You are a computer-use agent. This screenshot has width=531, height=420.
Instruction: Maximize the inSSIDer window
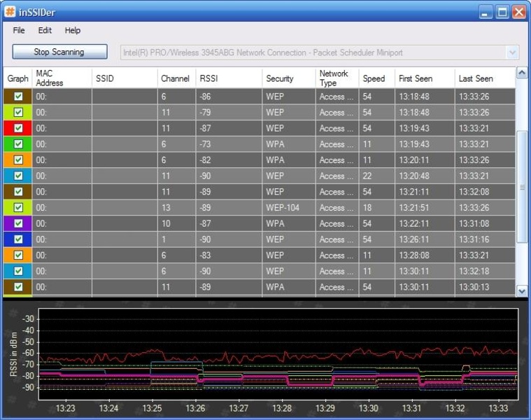(x=502, y=12)
